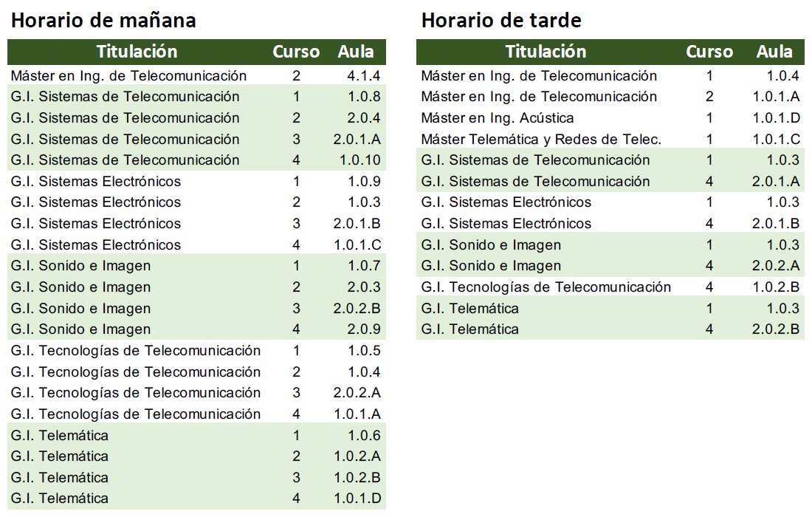Click aula 1.0.1.D for morning Telemática course 4

[357, 499]
